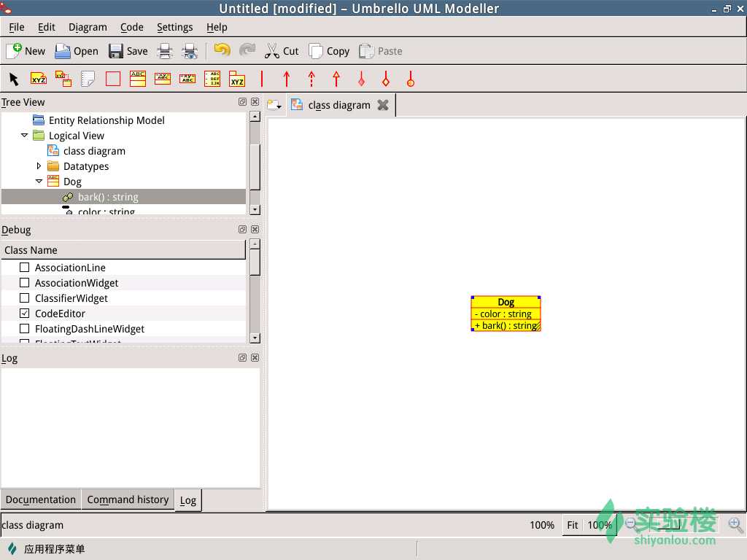The height and width of the screenshot is (560, 747).
Task: Select class diagram item in Tree View
Action: [94, 151]
